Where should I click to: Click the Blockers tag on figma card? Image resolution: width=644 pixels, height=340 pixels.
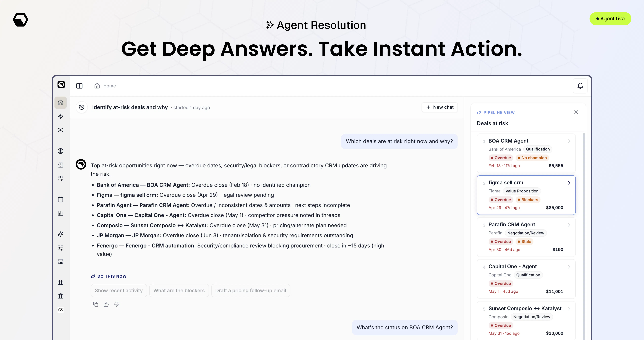coord(528,200)
